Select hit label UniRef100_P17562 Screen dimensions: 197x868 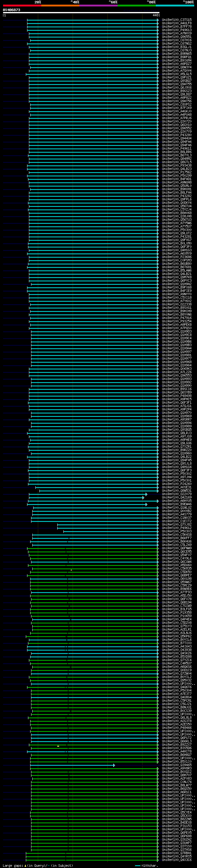click(x=177, y=172)
